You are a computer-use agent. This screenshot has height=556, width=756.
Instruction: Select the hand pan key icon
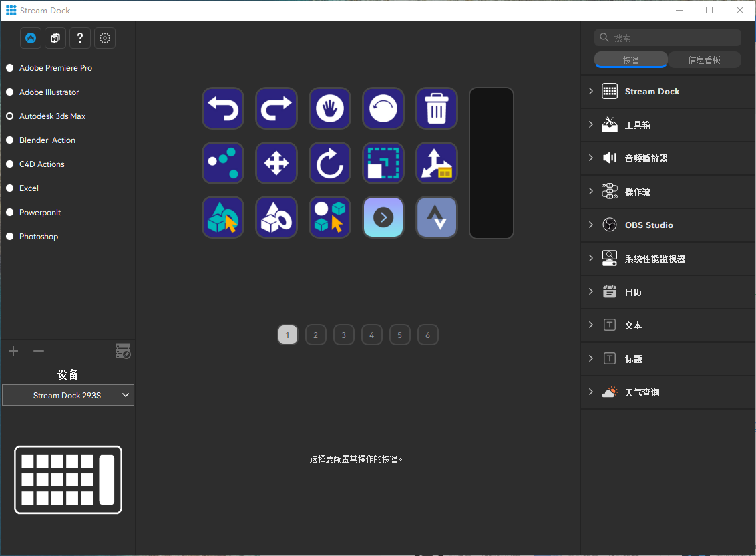(x=330, y=108)
